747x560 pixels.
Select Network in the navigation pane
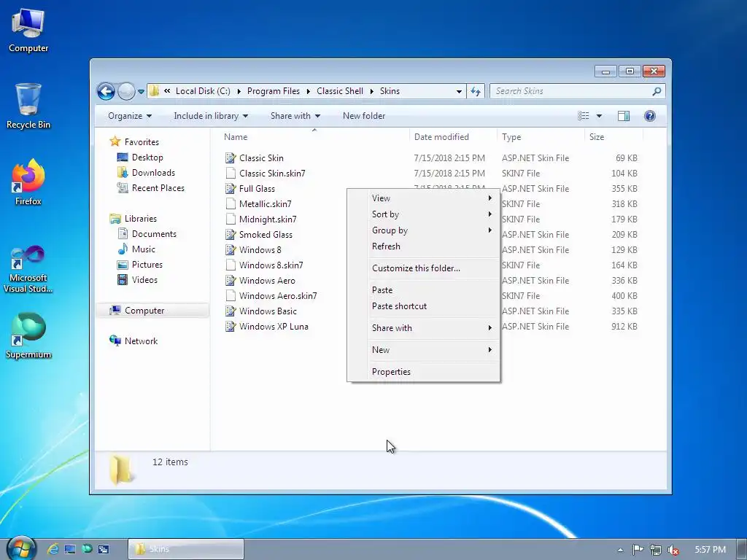141,341
